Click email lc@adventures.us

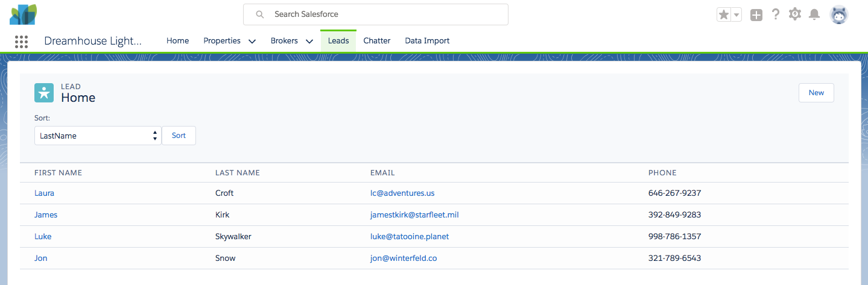pos(402,193)
